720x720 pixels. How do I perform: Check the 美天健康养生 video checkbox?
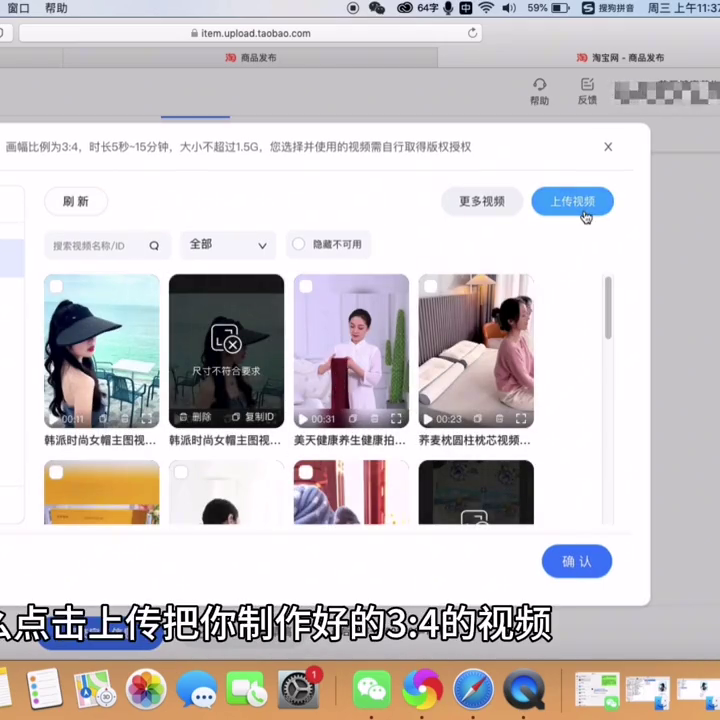306,287
